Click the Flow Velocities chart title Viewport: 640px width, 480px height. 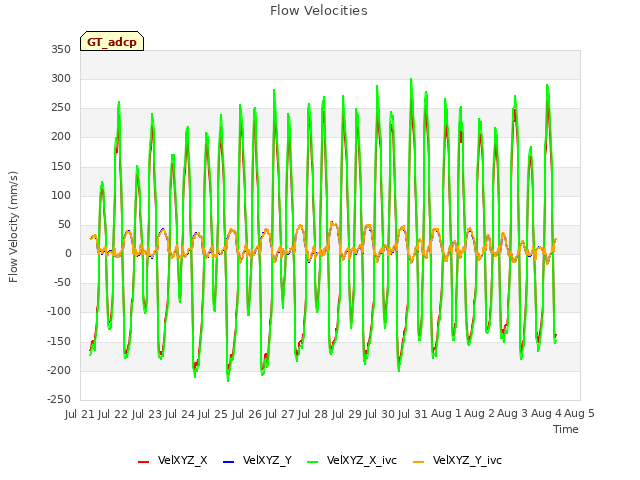(319, 11)
